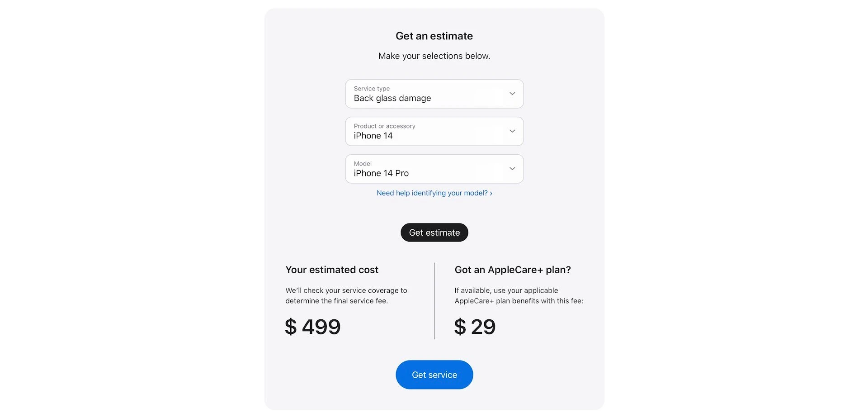Image resolution: width=868 pixels, height=418 pixels.
Task: Click the 'Service type' field label
Action: (x=372, y=89)
